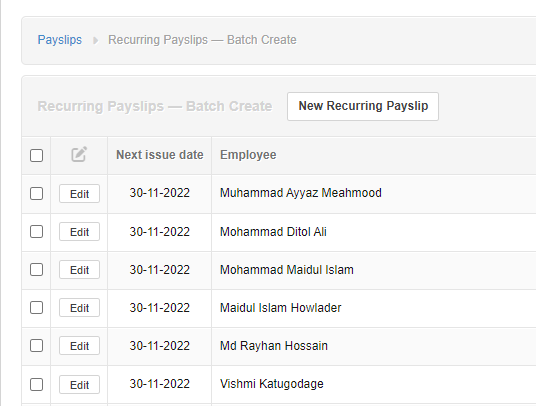Screen dimensions: 536x406
Task: Click the New Recurring Payslip button
Action: click(x=363, y=106)
